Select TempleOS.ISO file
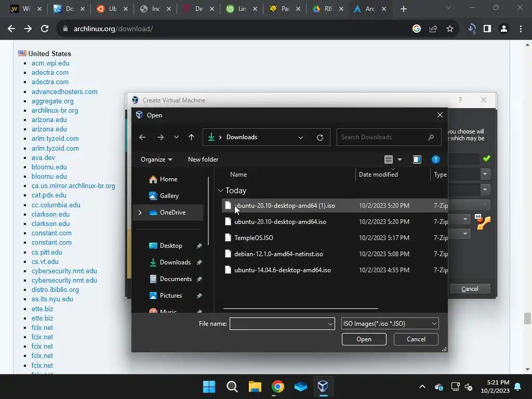This screenshot has height=399, width=532. coord(254,238)
